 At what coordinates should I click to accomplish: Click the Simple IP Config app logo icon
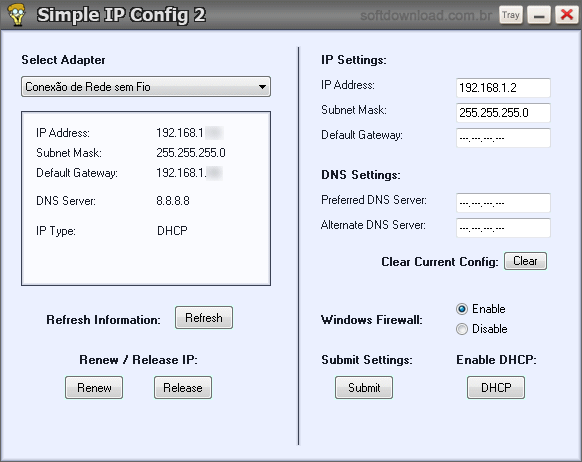(x=16, y=14)
